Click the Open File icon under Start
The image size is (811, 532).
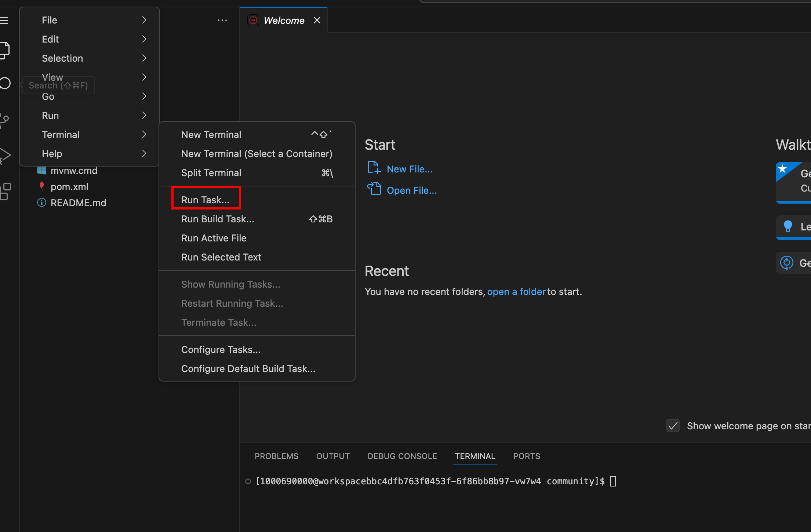coord(374,189)
